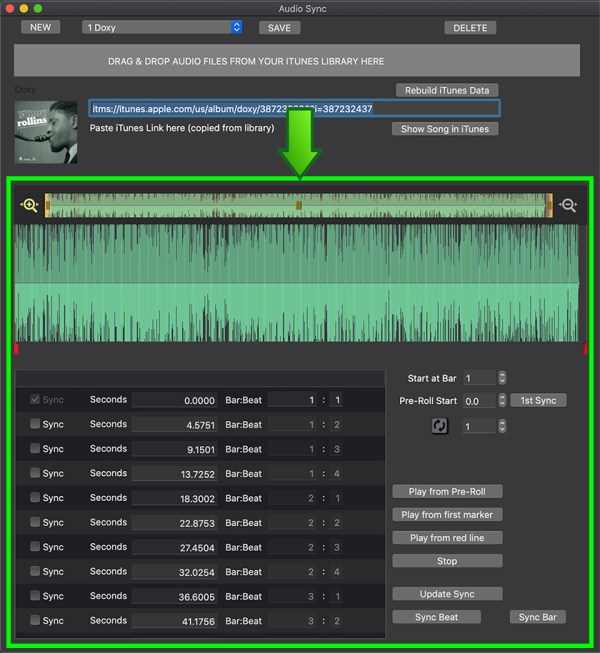600x653 pixels.
Task: Click Rebuild iTunes Data button
Action: pos(446,90)
